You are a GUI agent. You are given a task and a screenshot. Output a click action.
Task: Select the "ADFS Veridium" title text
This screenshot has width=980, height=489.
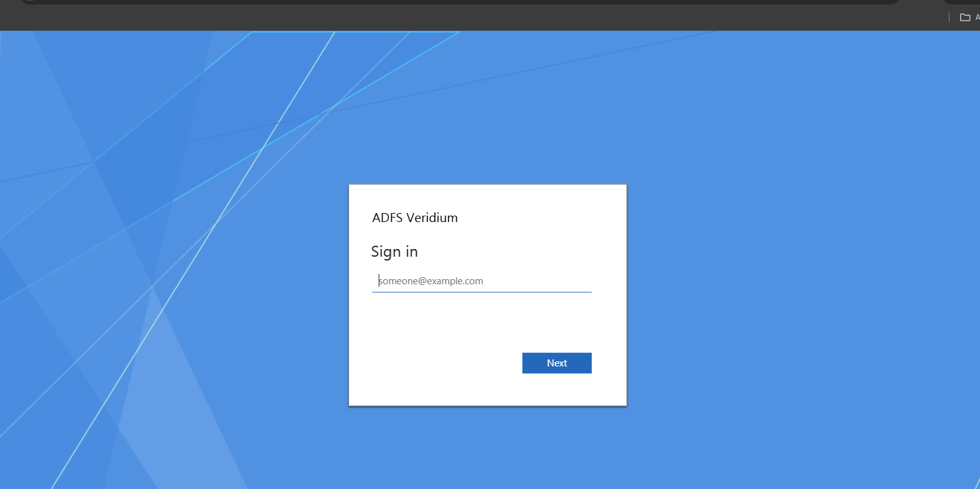point(415,218)
